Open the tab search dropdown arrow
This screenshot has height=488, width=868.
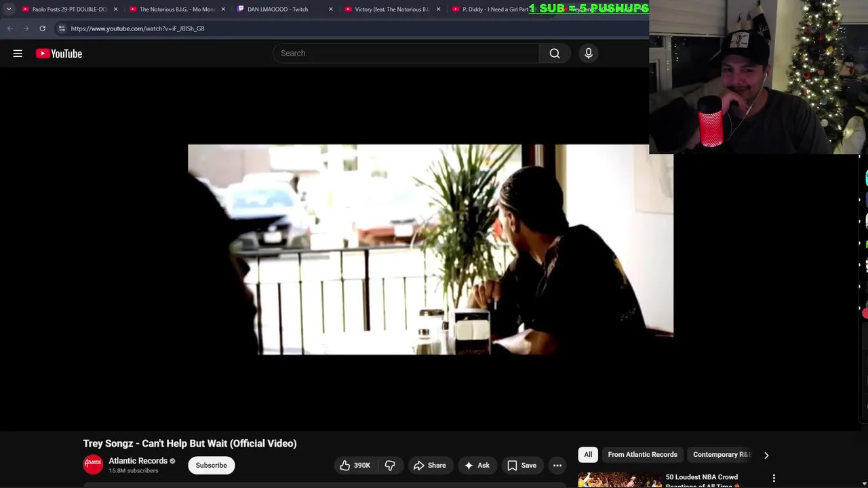[9, 9]
